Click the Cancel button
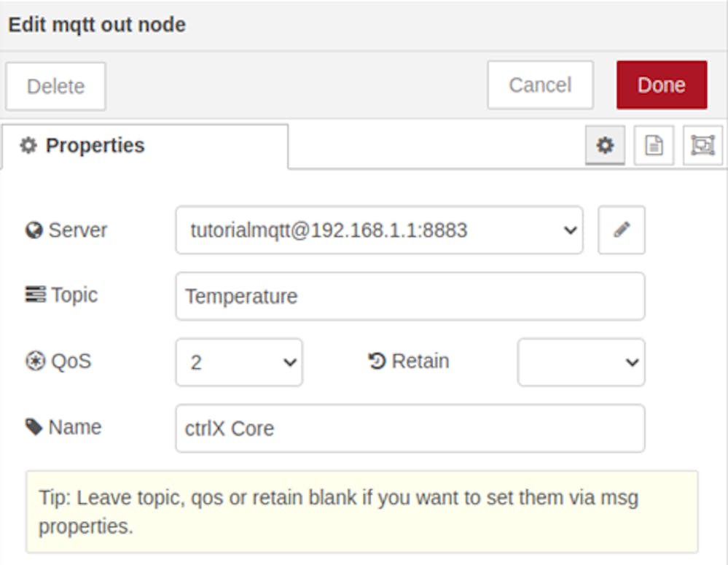The image size is (728, 565). point(541,85)
